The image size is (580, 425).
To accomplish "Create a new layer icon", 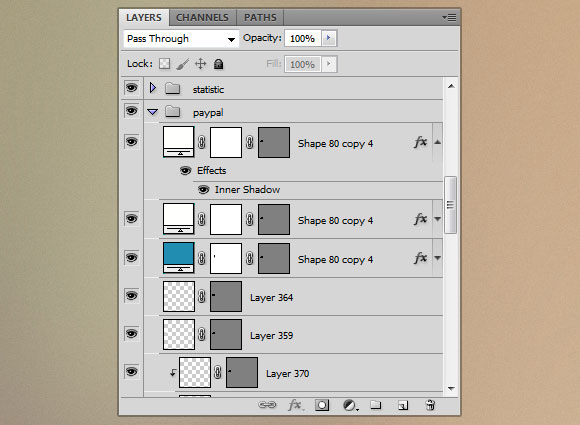I will pyautogui.click(x=403, y=405).
